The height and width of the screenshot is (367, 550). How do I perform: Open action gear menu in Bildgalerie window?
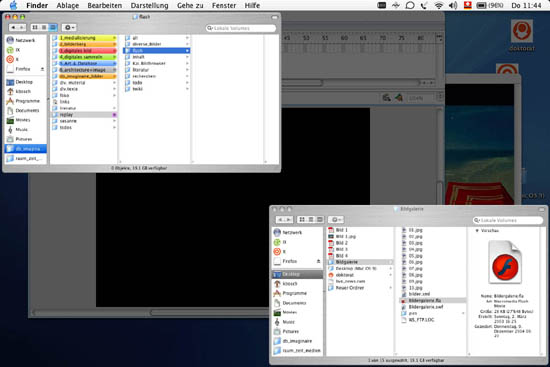pos(336,220)
